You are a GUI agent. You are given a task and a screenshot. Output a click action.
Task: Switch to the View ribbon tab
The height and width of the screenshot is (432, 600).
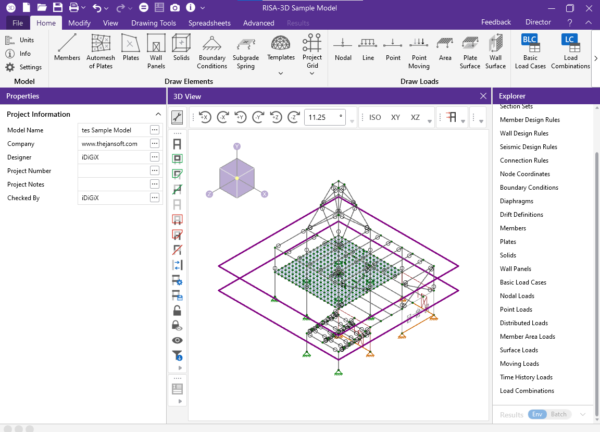pos(110,23)
